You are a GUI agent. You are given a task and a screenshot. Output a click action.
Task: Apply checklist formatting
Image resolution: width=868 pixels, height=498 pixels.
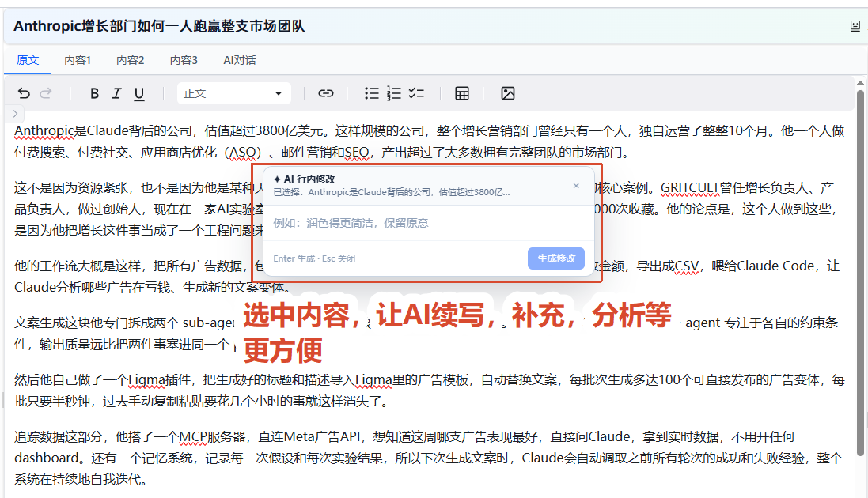click(x=416, y=93)
